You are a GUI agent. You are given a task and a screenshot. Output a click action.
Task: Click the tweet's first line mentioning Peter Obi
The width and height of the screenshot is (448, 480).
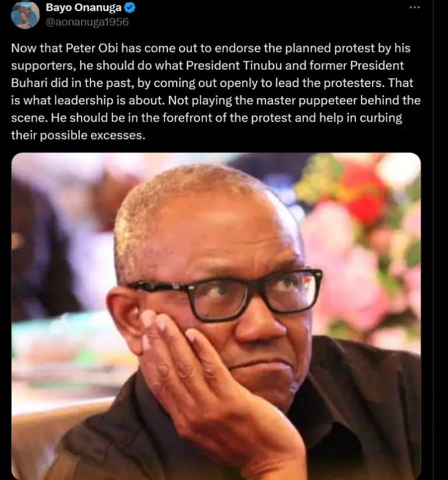pos(211,48)
